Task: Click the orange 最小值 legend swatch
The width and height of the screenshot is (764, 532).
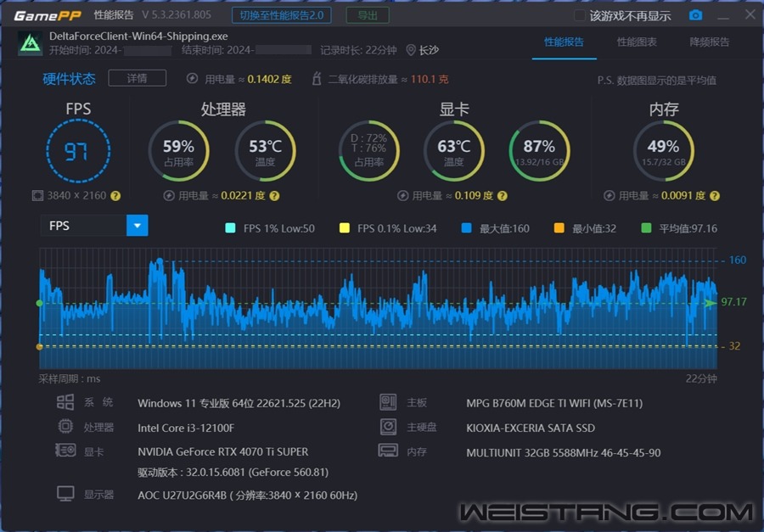Action: [559, 228]
